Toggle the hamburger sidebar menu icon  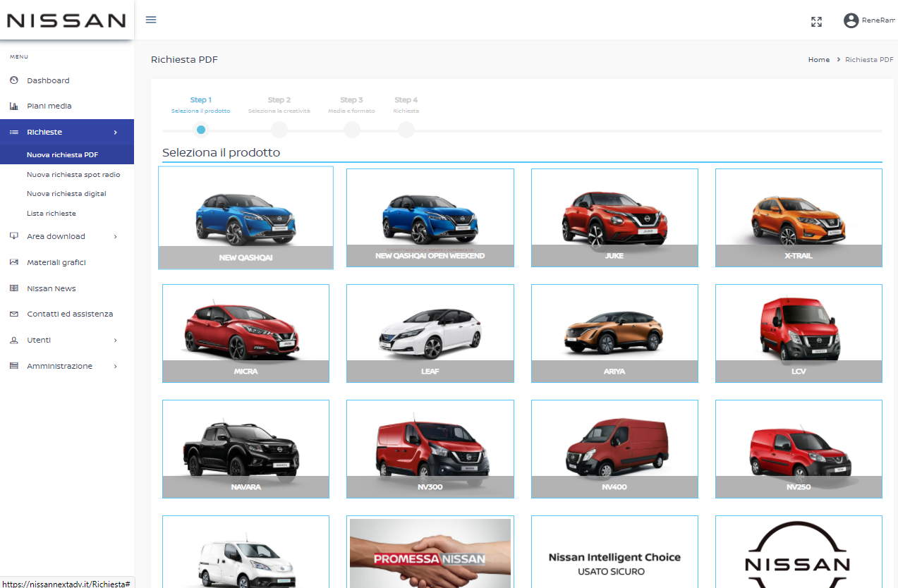pos(151,20)
